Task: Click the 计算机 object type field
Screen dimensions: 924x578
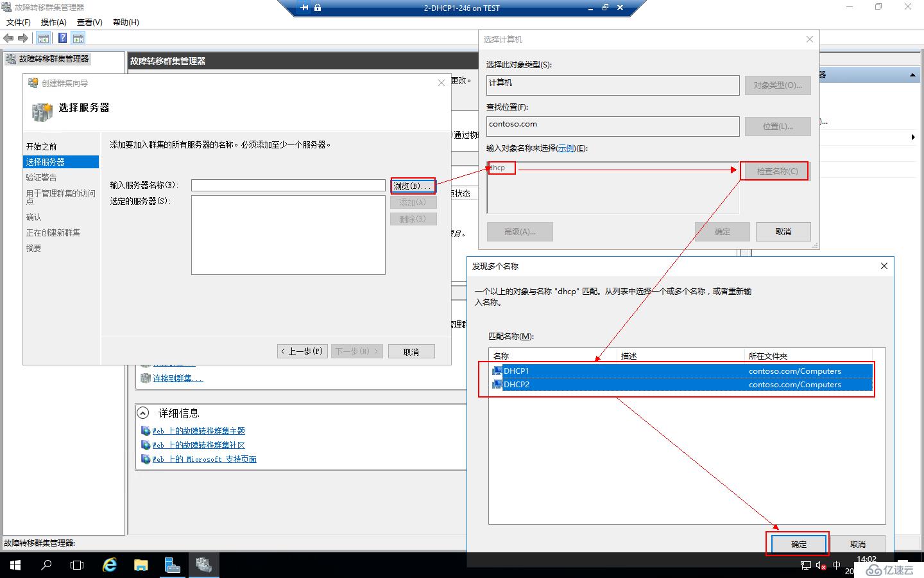Action: (613, 85)
